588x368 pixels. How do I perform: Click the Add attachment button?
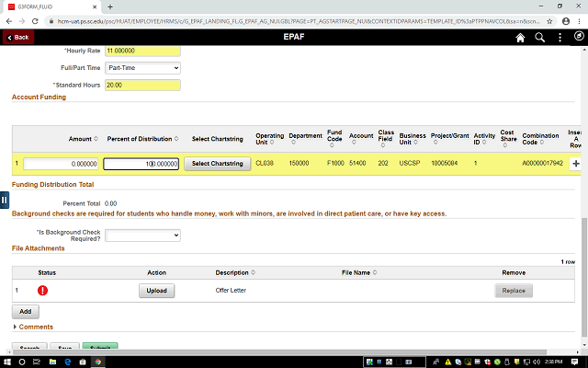pos(25,311)
